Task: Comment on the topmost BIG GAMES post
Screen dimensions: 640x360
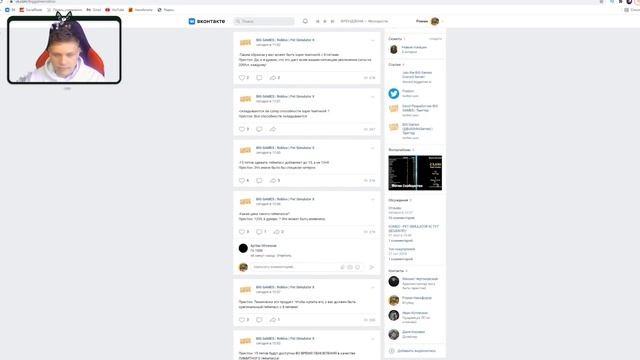Action: (x=259, y=78)
